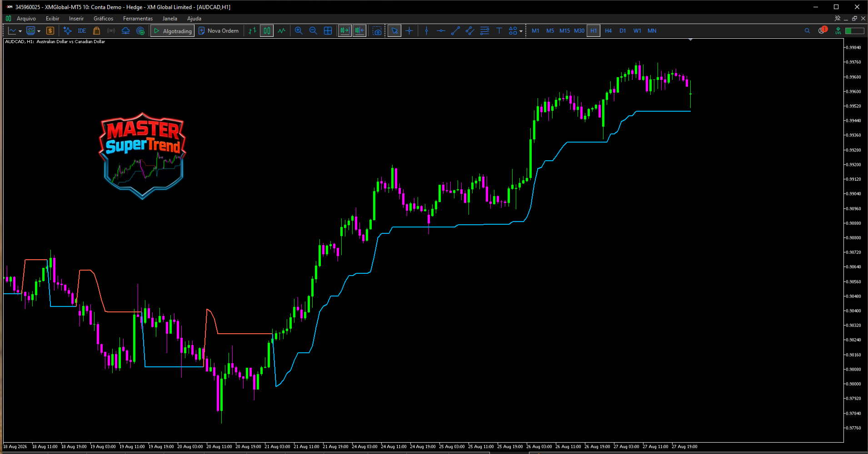Click the search magnifier icon

click(807, 31)
